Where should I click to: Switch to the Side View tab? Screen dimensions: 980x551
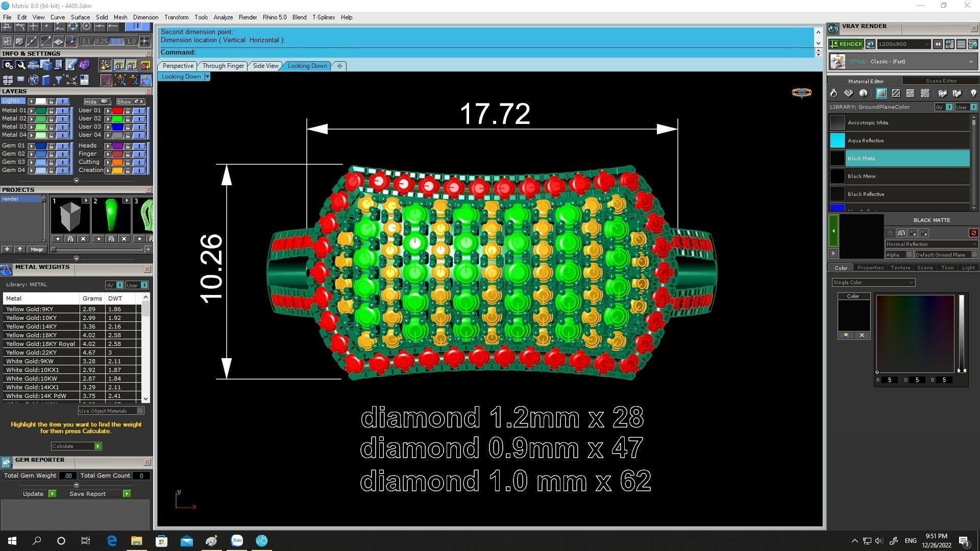point(265,66)
